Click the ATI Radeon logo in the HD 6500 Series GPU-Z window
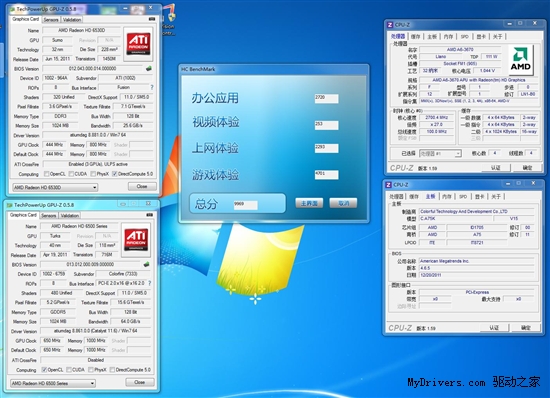 [136, 240]
